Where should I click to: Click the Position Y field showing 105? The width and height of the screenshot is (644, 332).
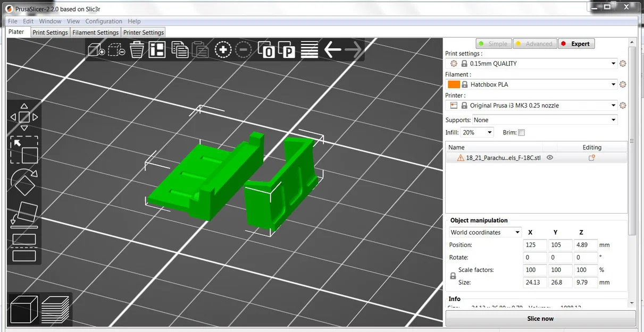[560, 245]
